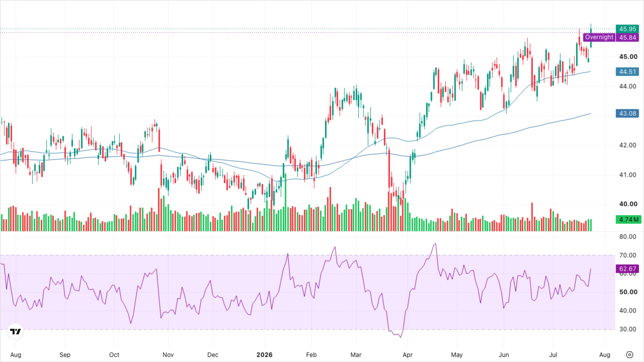Screen dimensions: 644x362
Task: Click the Aug label at left of time axis
Action: (16, 355)
